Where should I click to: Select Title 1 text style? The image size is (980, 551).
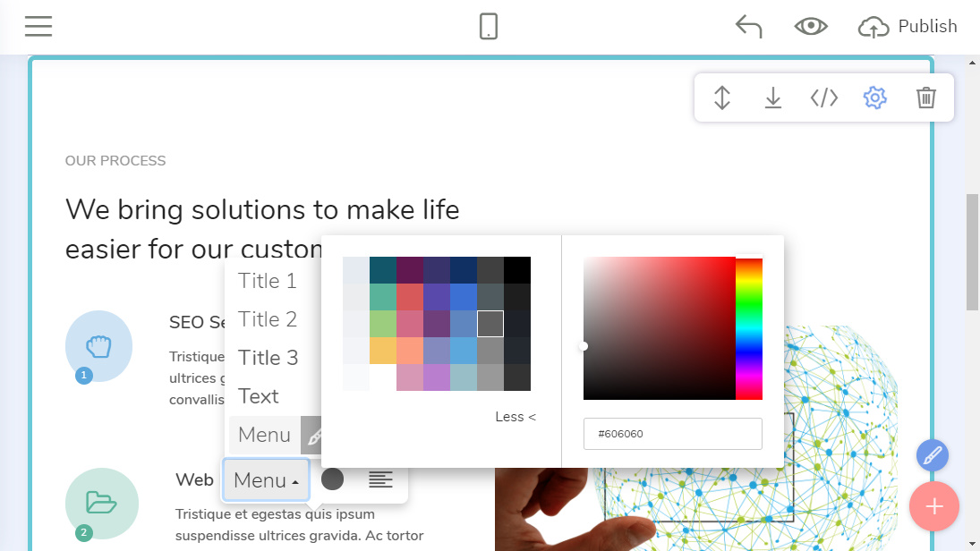point(268,281)
